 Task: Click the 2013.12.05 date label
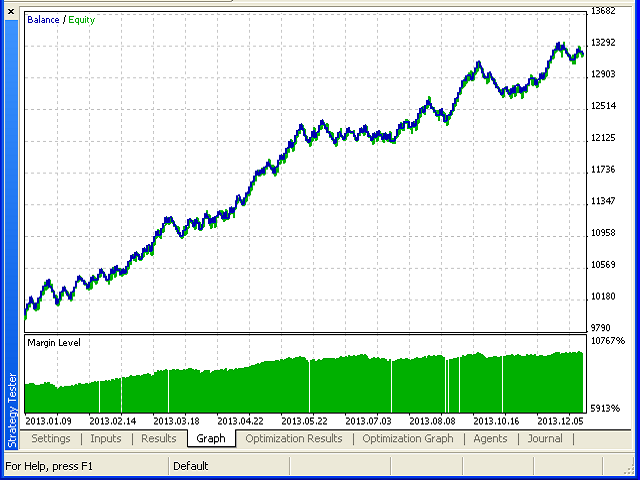tap(560, 421)
